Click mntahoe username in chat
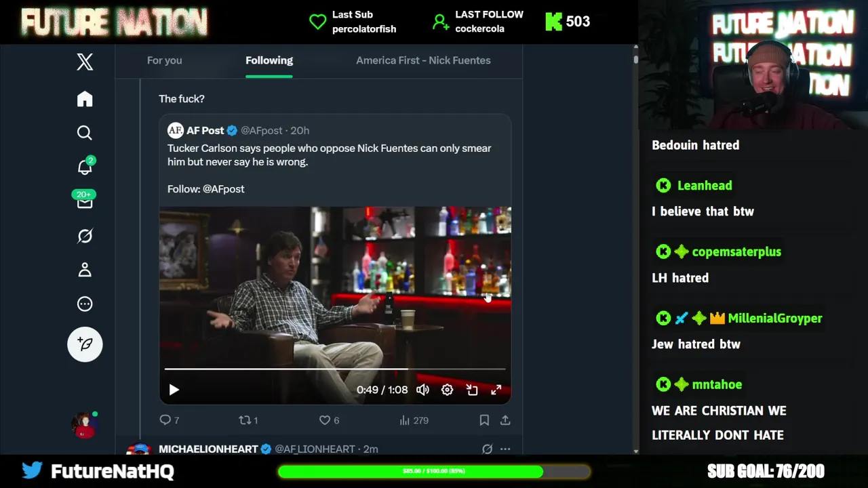 (x=717, y=385)
